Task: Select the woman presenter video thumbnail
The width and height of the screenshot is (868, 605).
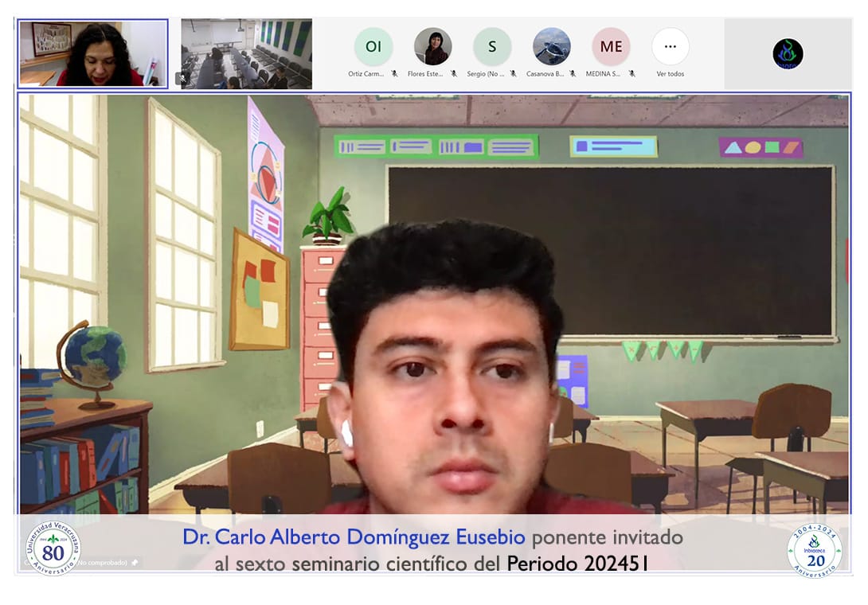Action: (x=93, y=53)
